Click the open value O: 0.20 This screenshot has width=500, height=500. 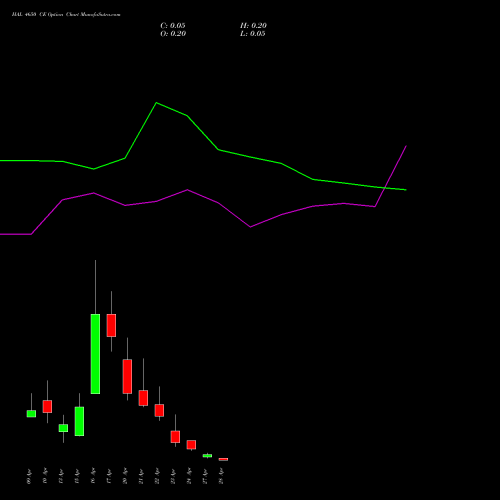tap(173, 34)
